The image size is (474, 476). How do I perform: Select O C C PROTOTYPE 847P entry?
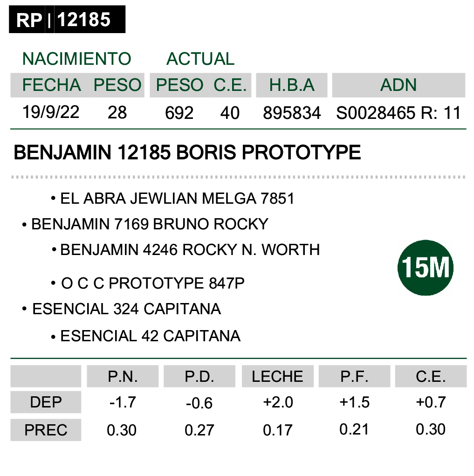coord(152,283)
